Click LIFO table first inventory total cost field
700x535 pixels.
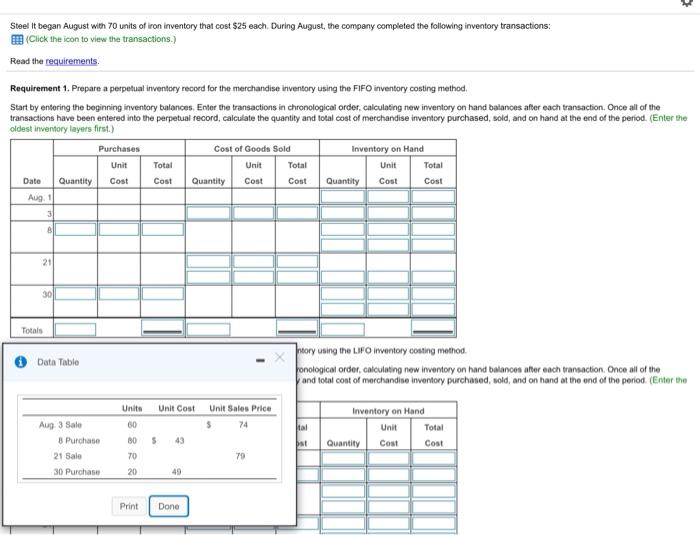pyautogui.click(x=433, y=459)
